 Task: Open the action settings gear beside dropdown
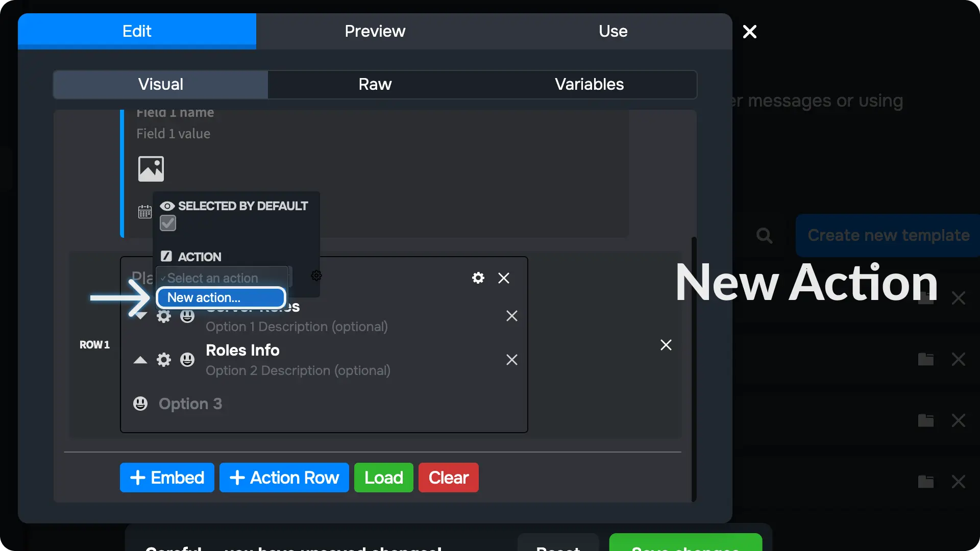[316, 275]
